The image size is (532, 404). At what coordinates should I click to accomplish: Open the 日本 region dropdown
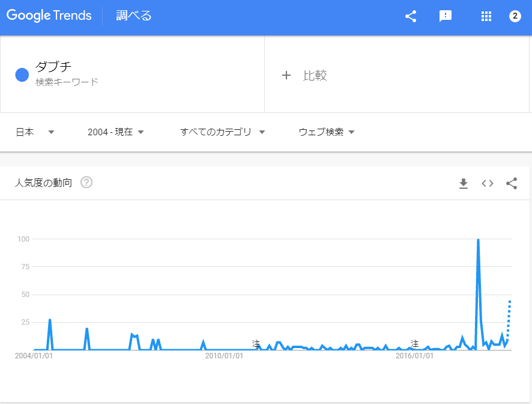coord(34,132)
